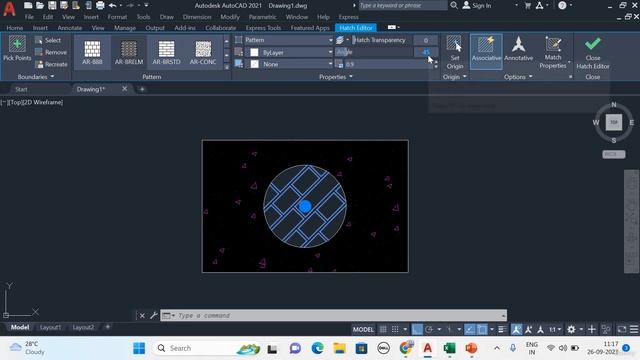Open the hatch color ByLayer dropdown
640x360 pixels.
click(x=289, y=52)
